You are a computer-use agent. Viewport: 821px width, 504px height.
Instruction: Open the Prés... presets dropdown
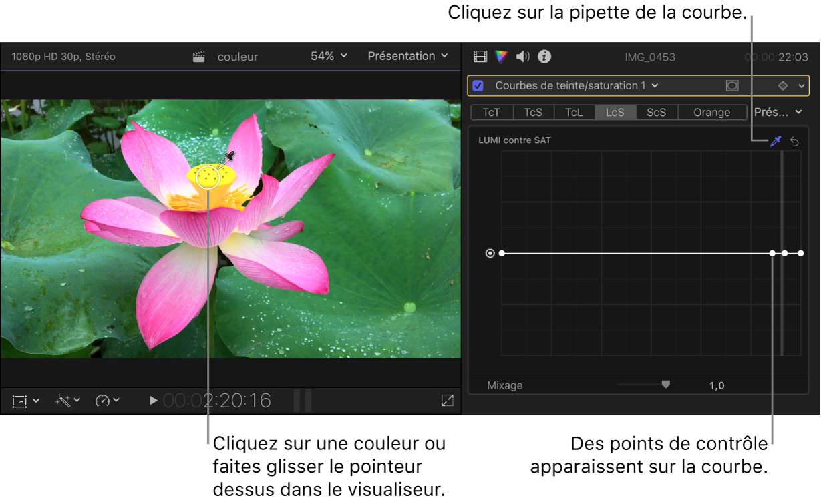[x=777, y=112]
